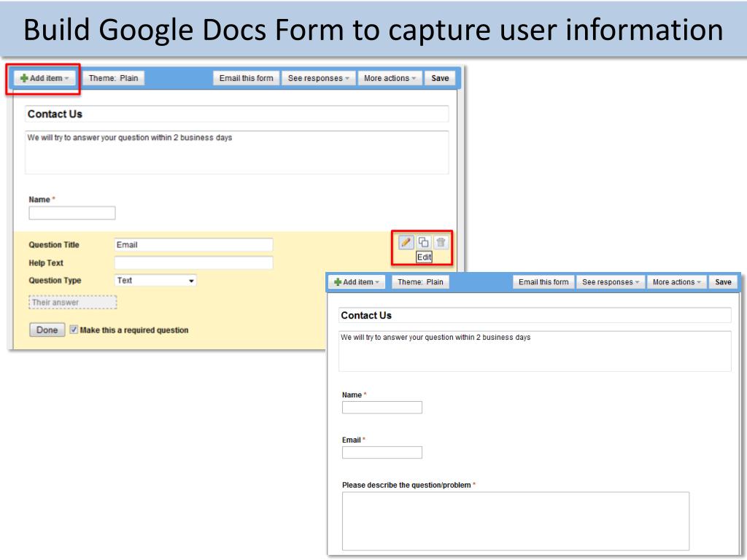747x560 pixels.
Task: Toggle Make this a required question checkbox
Action: pyautogui.click(x=74, y=330)
